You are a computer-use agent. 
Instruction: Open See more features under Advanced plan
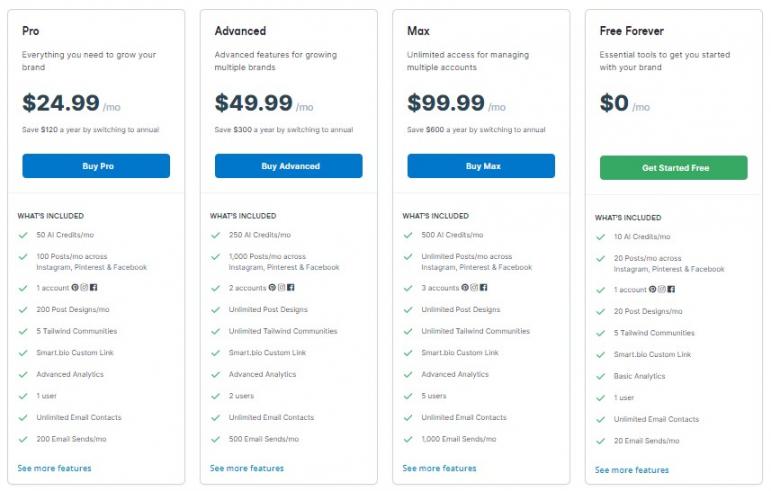[x=246, y=468]
